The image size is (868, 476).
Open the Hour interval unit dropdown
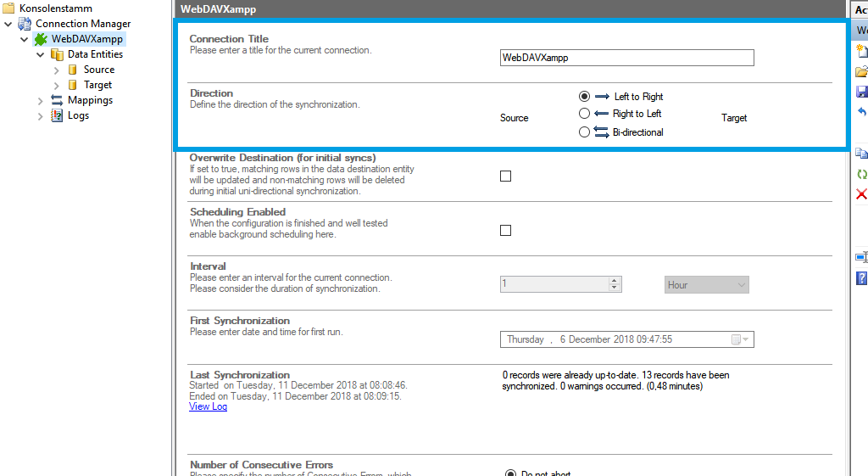pos(706,285)
